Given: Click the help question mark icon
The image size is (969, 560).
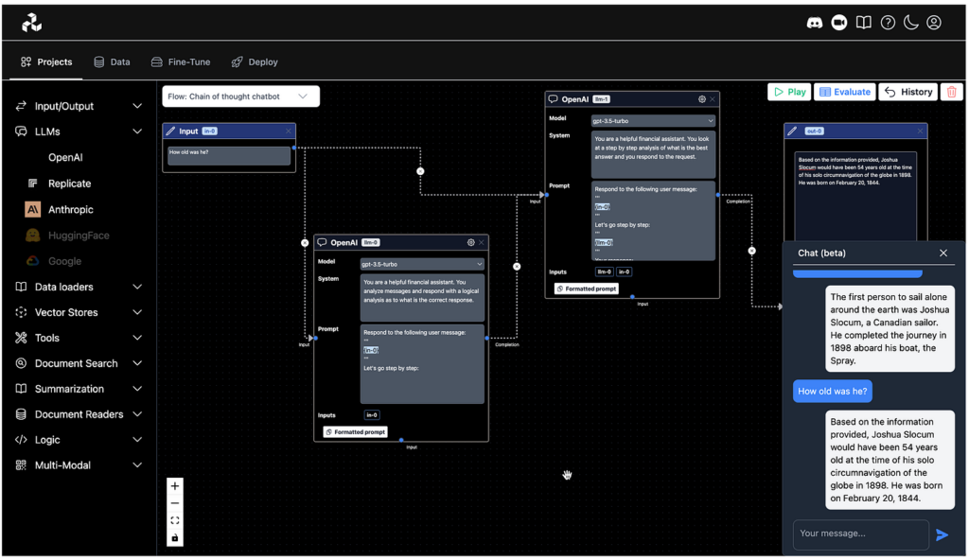Looking at the screenshot, I should point(888,23).
